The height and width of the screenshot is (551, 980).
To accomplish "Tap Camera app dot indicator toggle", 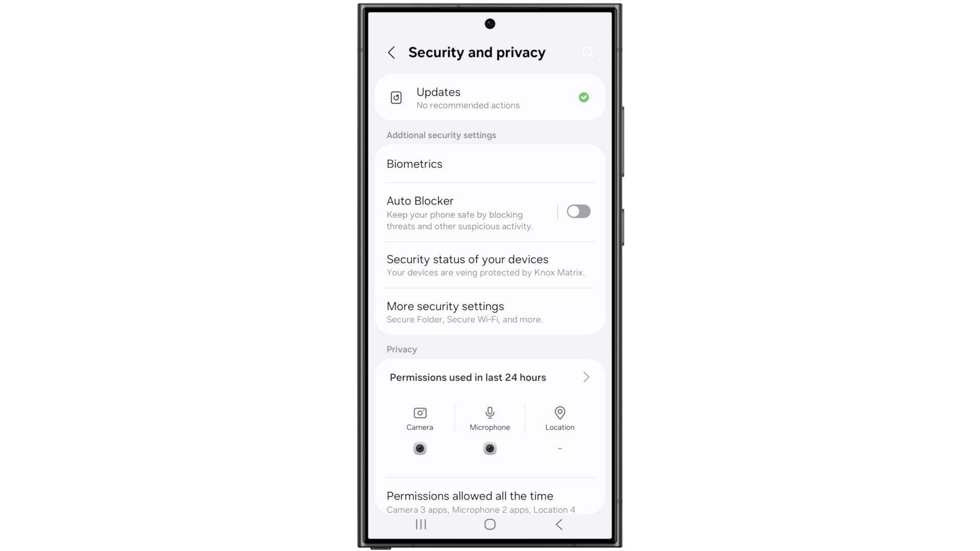I will pos(420,448).
